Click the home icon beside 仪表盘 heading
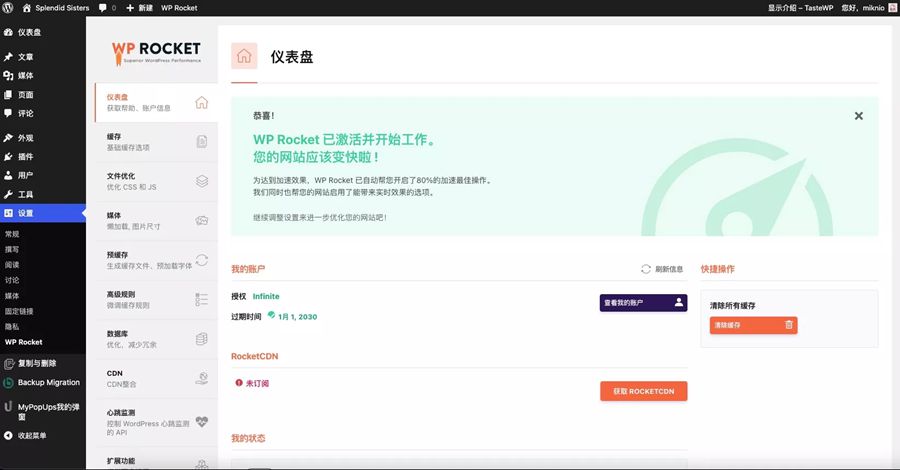 pos(245,56)
